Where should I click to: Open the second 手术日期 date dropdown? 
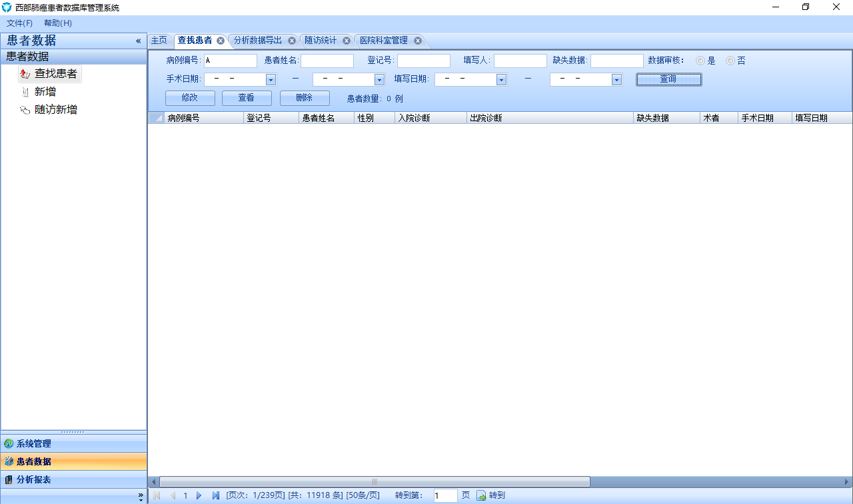(x=379, y=79)
